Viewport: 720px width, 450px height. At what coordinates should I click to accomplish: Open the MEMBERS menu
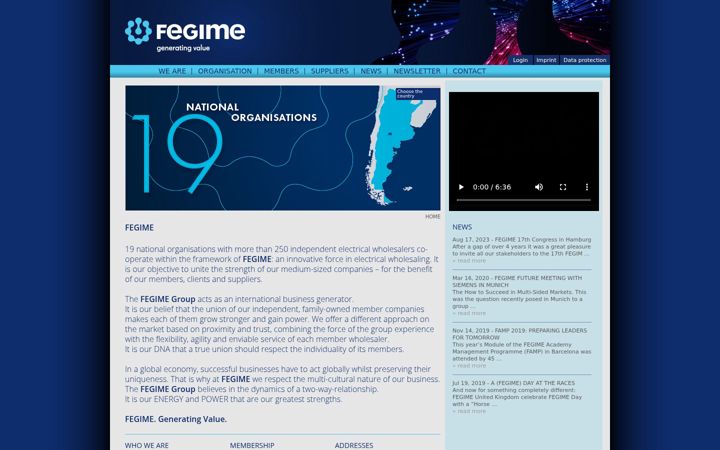(281, 71)
